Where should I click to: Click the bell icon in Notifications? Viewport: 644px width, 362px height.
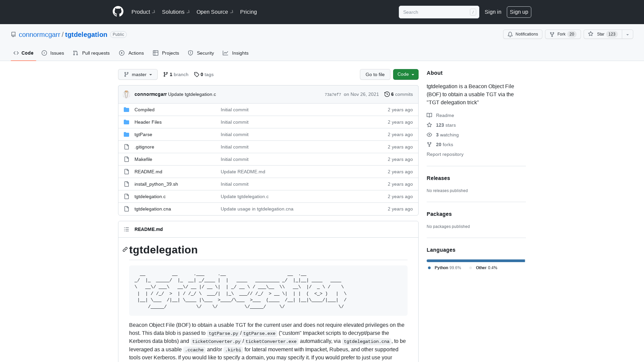tap(510, 34)
